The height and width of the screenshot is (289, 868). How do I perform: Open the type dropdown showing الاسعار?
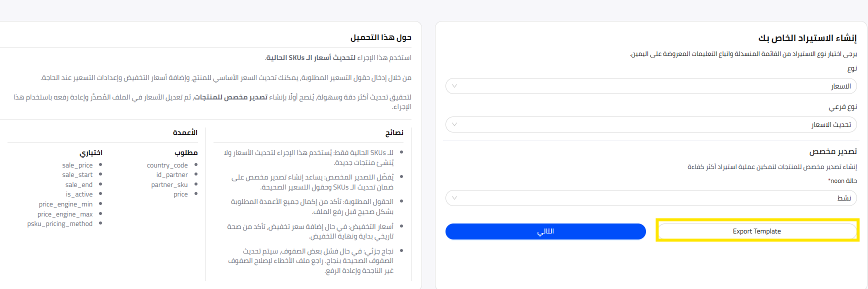click(650, 86)
